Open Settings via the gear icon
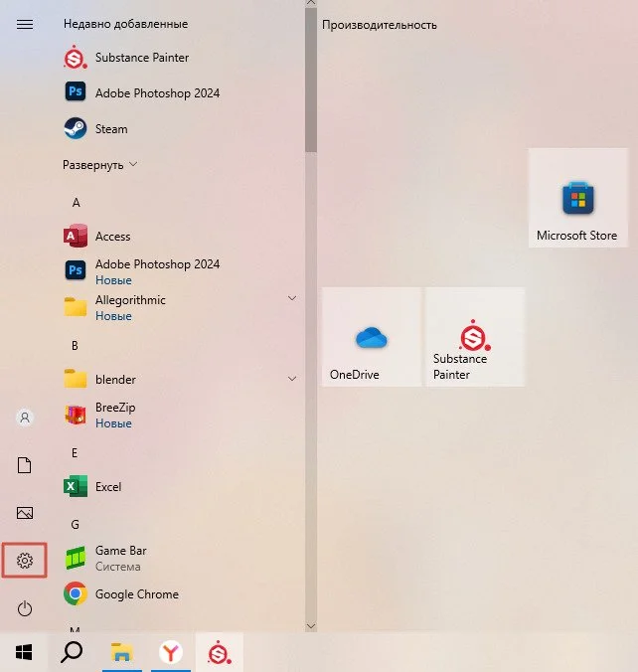 25,561
